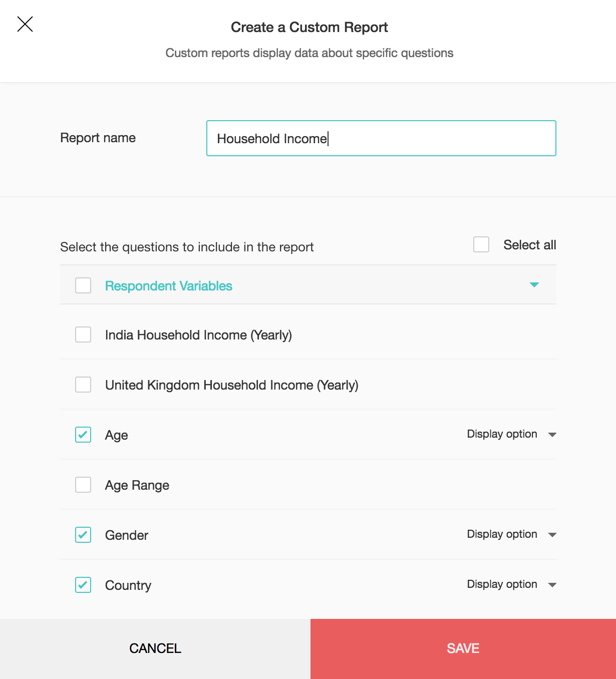
Task: Tick the Select all checkbox
Action: point(481,245)
